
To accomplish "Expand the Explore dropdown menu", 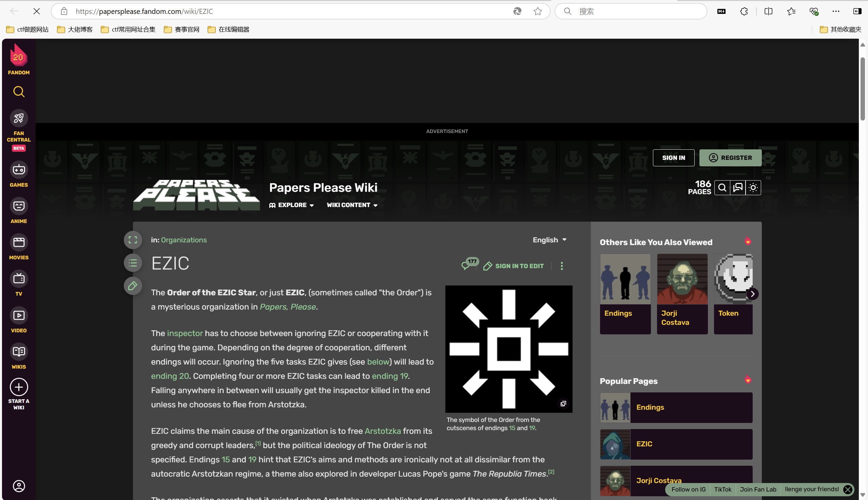I will point(291,205).
